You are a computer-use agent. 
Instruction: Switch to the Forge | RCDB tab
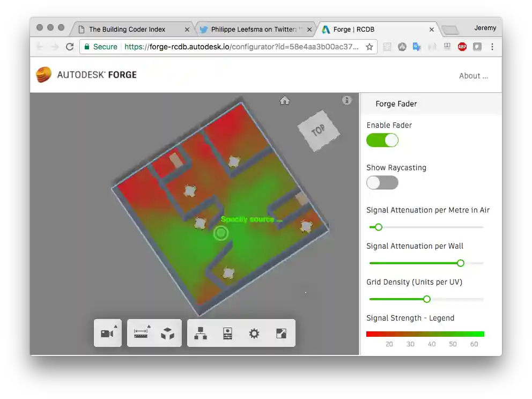point(375,29)
